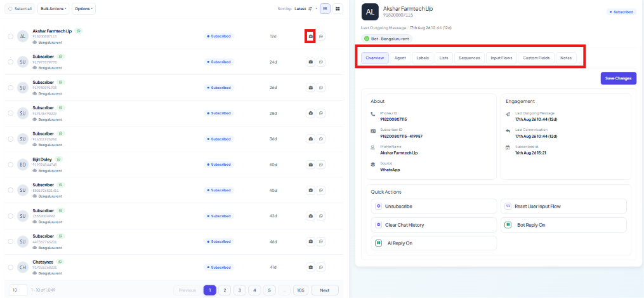Open WhatsApp chat for the 36d Subscriber row
644x298 pixels.
(321, 139)
